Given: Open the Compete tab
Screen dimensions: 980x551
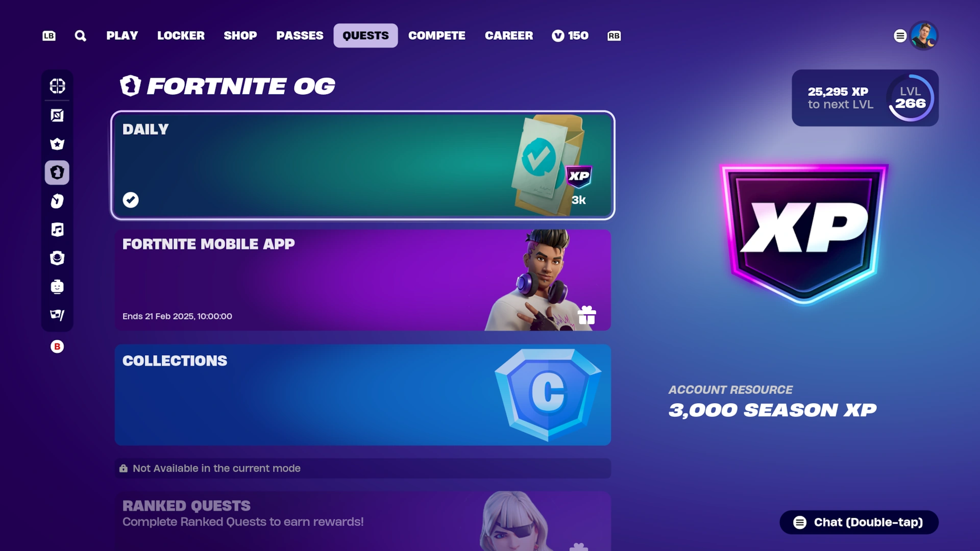Looking at the screenshot, I should [x=437, y=36].
